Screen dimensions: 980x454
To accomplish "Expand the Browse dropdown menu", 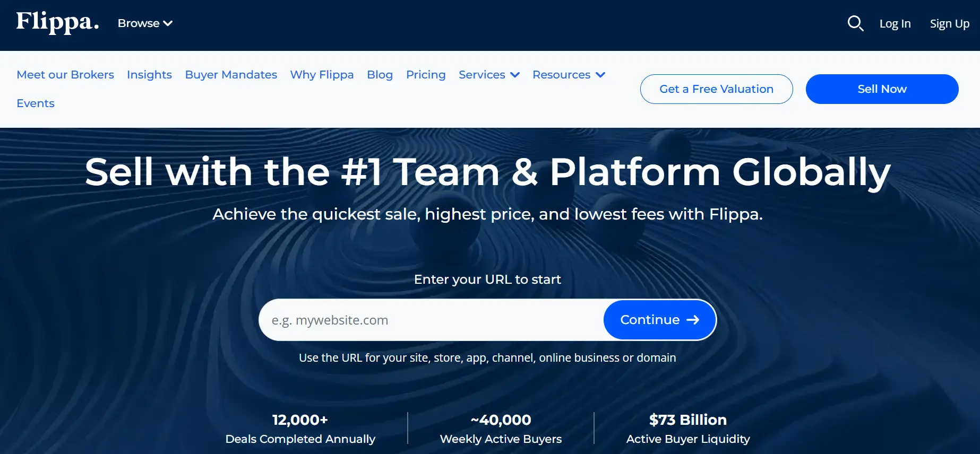I will pyautogui.click(x=145, y=23).
